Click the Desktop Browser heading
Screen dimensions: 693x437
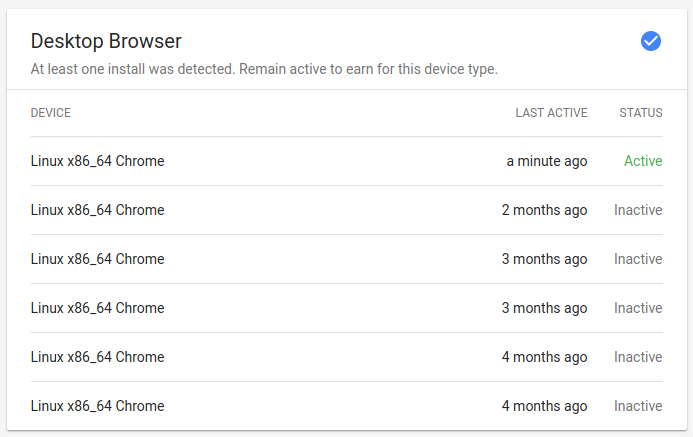(106, 41)
